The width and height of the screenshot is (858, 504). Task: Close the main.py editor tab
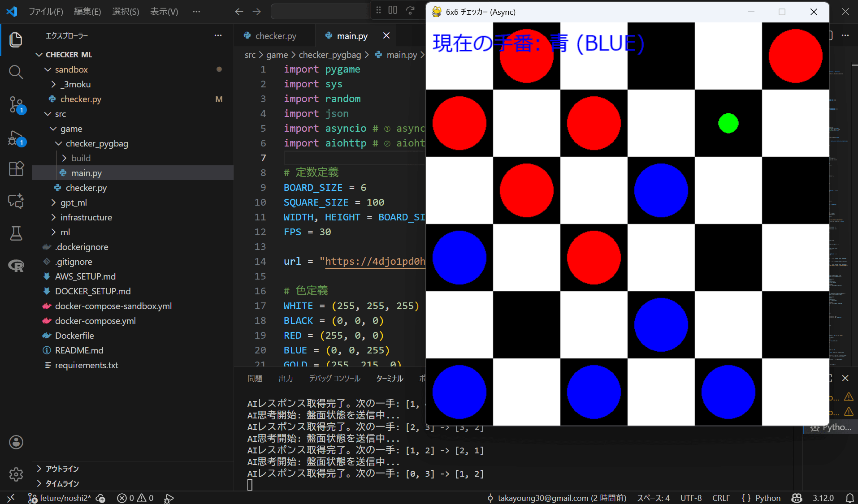click(x=386, y=36)
